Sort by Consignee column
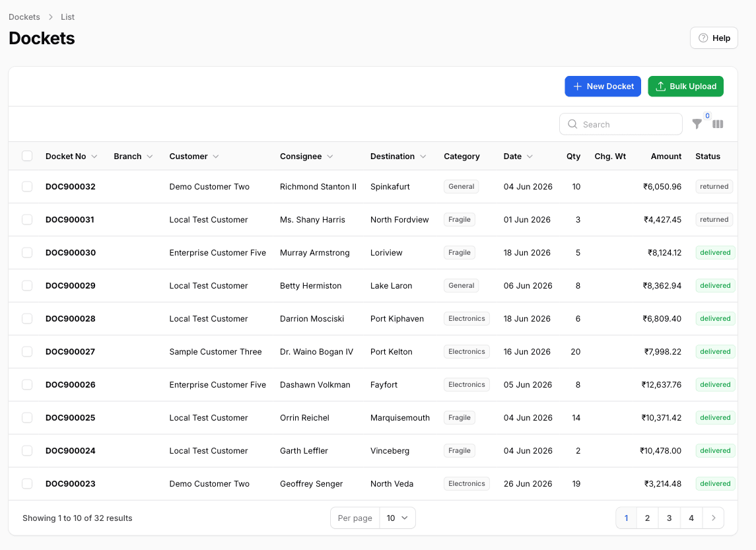756x550 pixels. [x=306, y=156]
